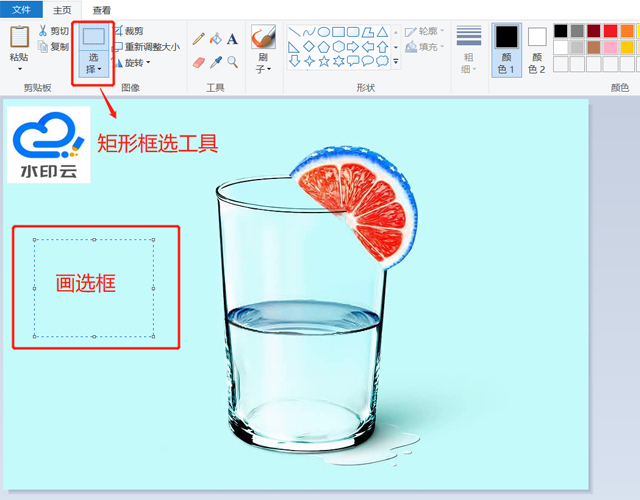
Task: Open the 填充 fill dropdown
Action: point(424,47)
